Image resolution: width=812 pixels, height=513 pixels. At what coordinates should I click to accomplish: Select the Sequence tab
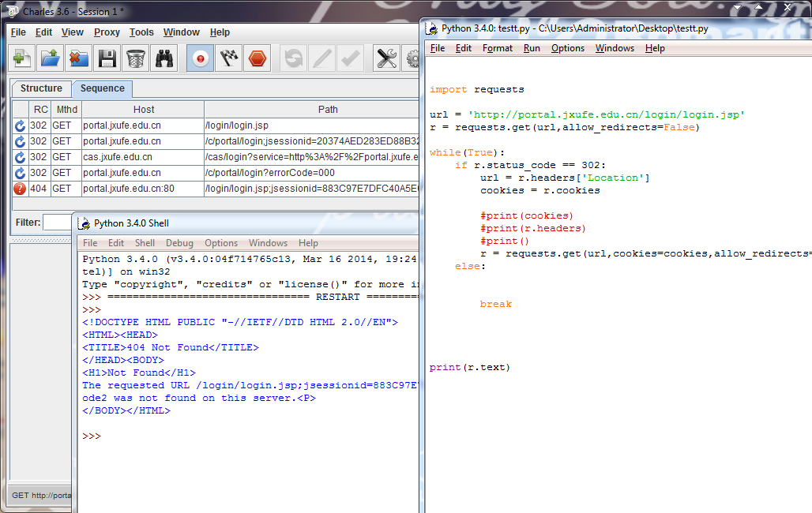(x=102, y=88)
